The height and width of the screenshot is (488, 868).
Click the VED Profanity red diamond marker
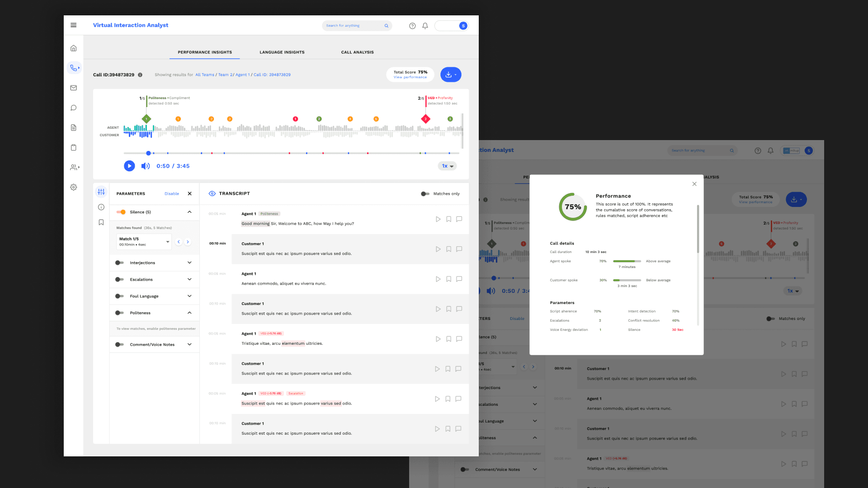coord(425,119)
